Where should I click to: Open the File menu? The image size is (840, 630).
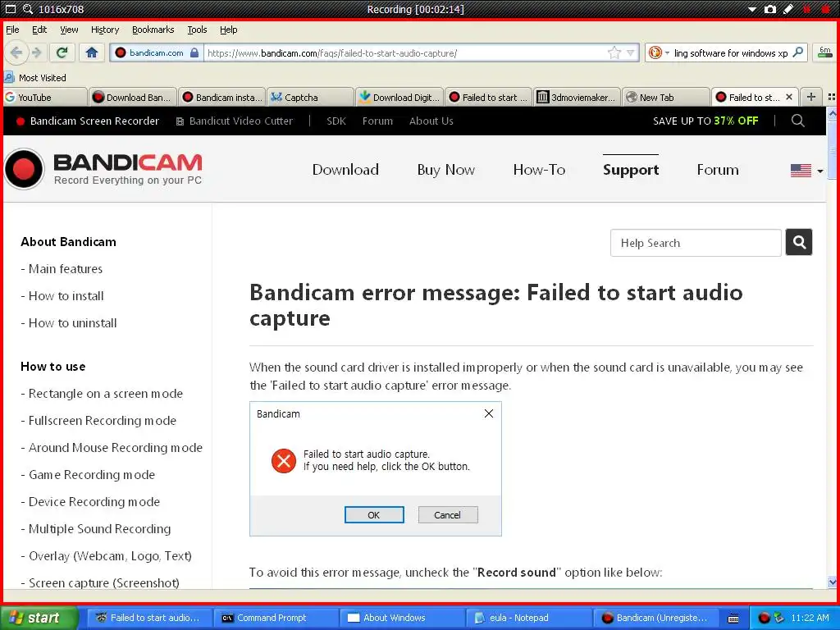(x=12, y=30)
